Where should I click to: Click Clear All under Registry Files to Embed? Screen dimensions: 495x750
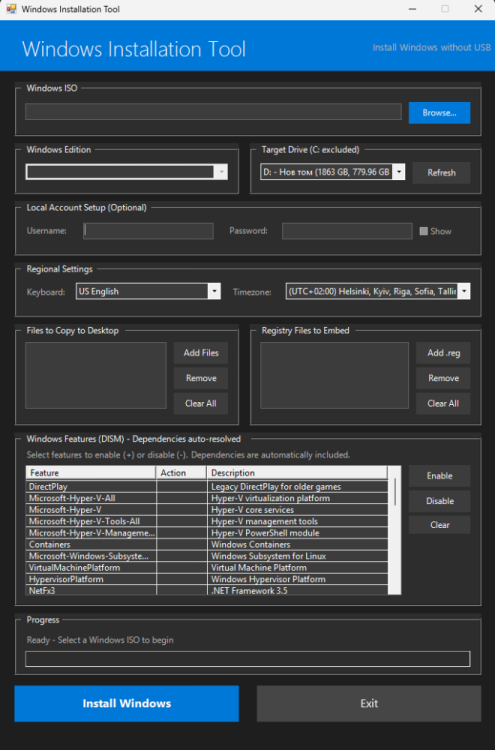[443, 404]
